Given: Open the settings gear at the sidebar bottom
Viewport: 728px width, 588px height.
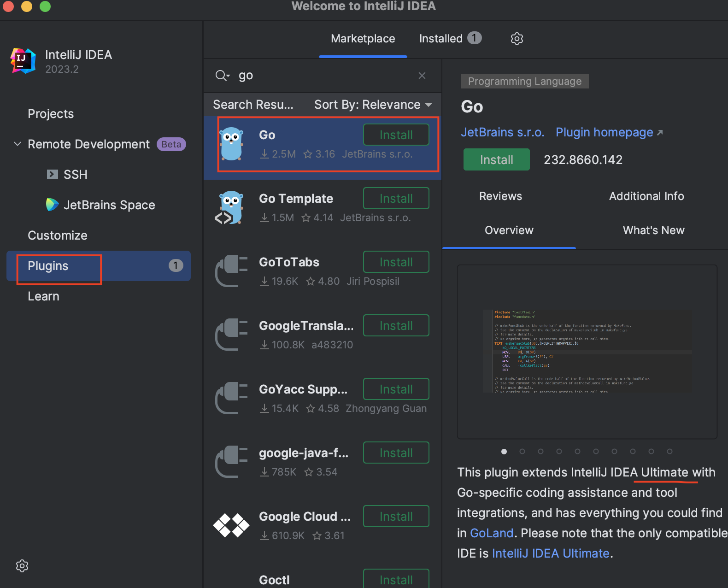Looking at the screenshot, I should [x=22, y=566].
